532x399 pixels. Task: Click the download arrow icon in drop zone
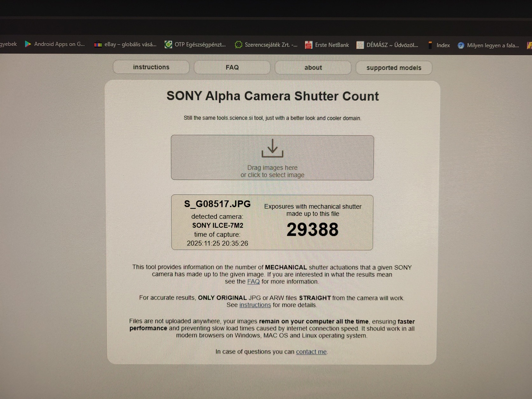click(272, 148)
